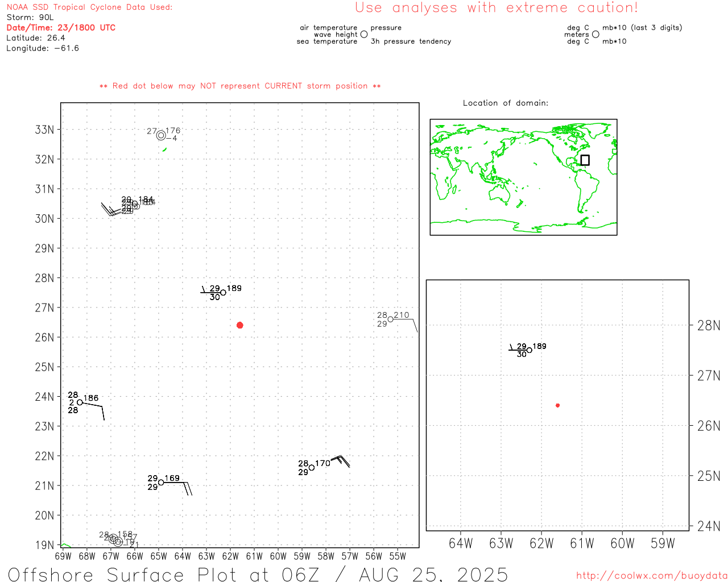
Task: Click the '55W' longitude label on main map
Action: [398, 556]
